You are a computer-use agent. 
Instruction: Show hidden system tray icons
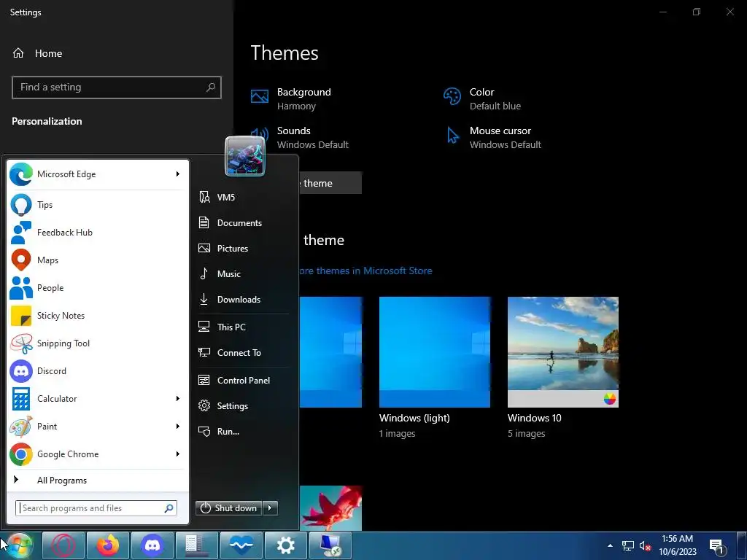(610, 545)
